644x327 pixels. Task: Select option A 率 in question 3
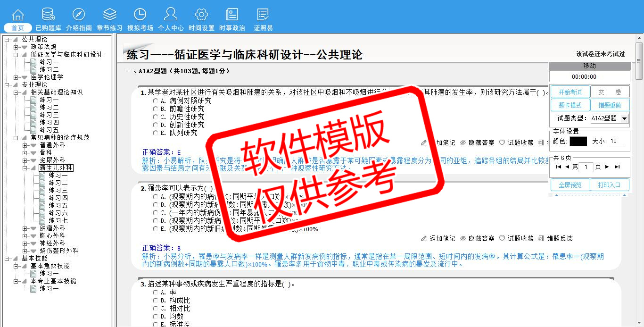156,293
